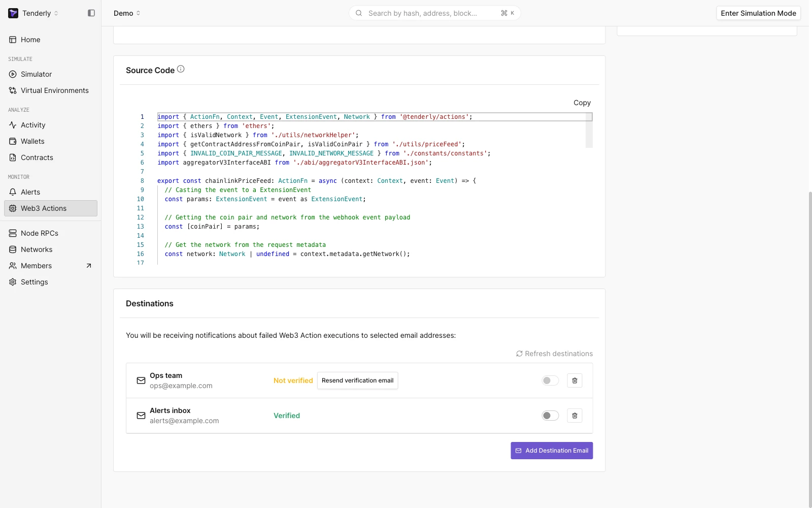812x508 pixels.
Task: Focus the hash and address search field
Action: click(434, 13)
